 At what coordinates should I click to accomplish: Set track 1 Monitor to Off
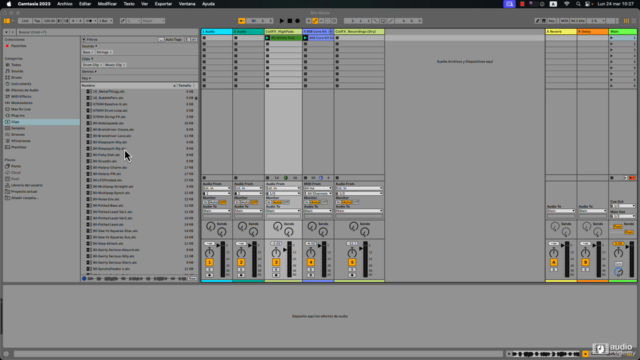tap(222, 202)
